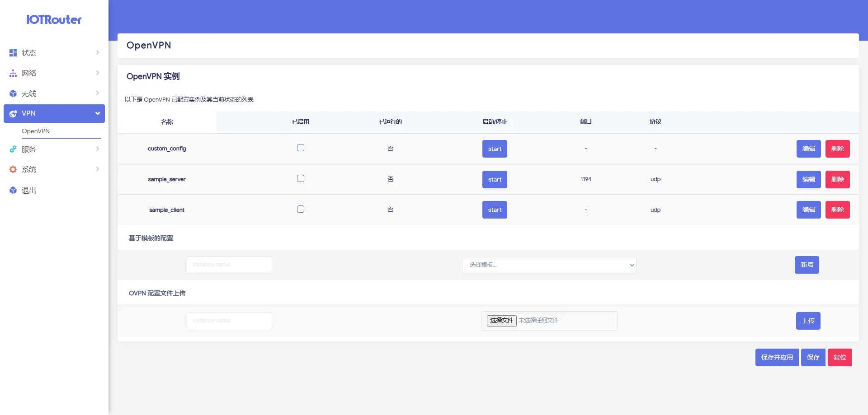Click the 无线 cube icon in sidebar
Viewport: 868px width, 415px height.
pyautogui.click(x=13, y=93)
